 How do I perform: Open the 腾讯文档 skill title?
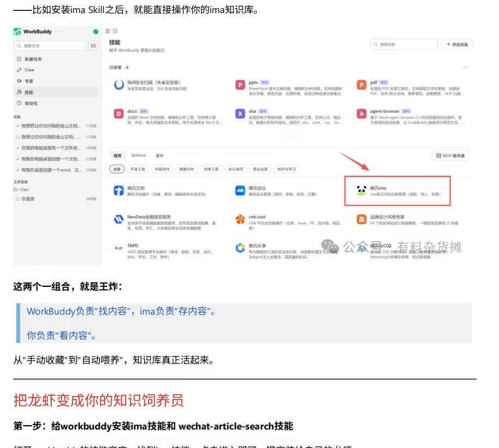136,188
